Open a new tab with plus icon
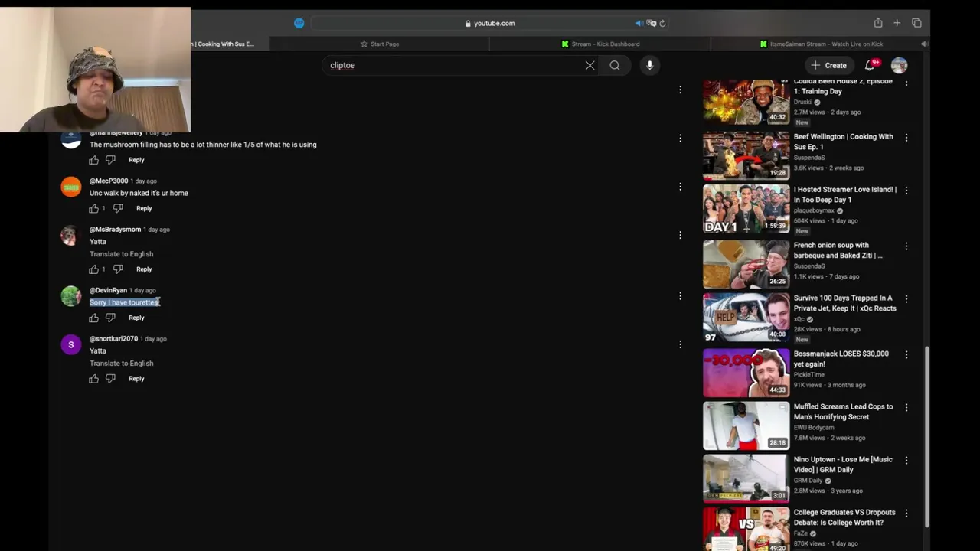Viewport: 980px width, 551px height. click(x=897, y=23)
